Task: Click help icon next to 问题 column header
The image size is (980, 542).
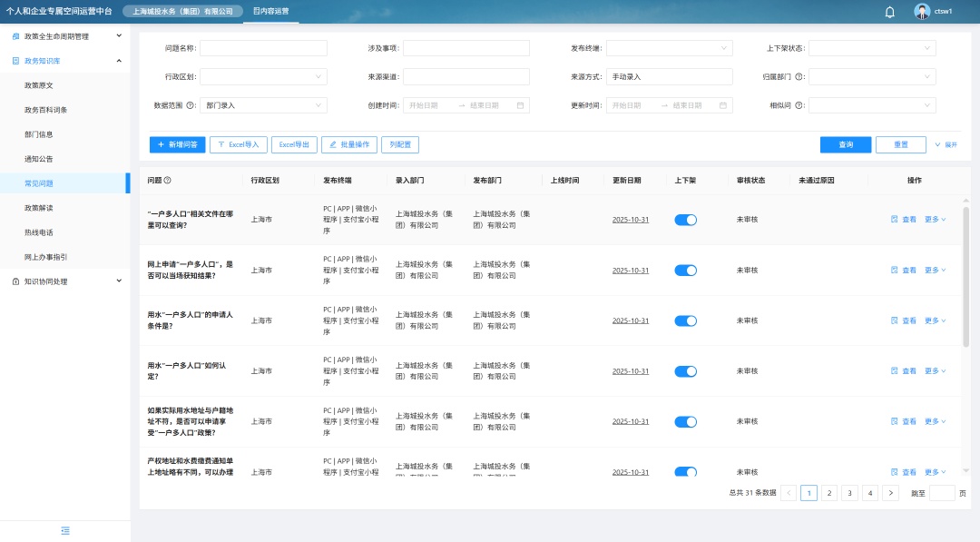Action: (167, 181)
